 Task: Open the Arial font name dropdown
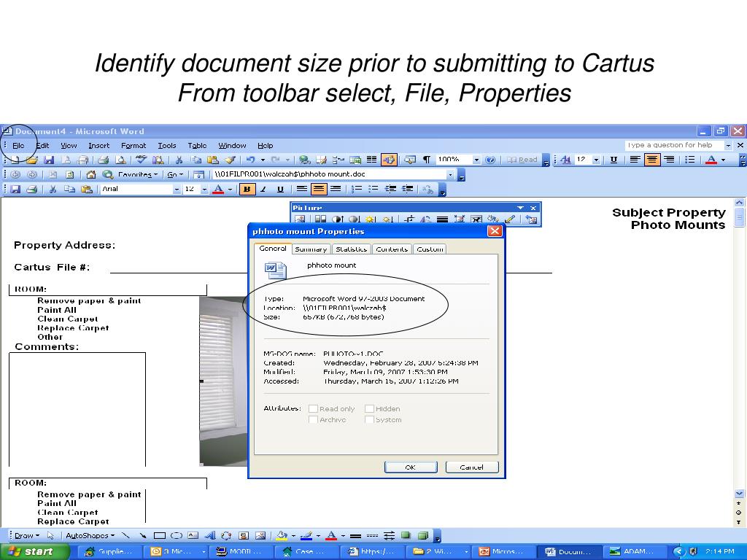[x=177, y=189]
